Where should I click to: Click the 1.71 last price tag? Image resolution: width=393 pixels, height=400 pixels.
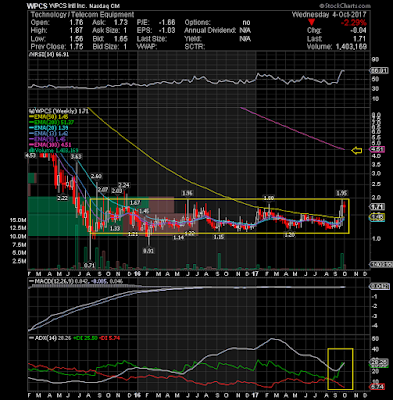376,207
